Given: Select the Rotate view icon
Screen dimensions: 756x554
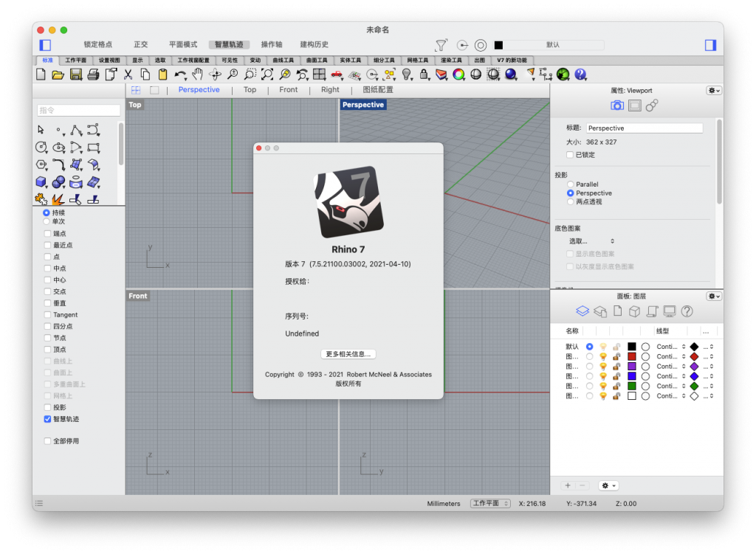Looking at the screenshot, I should [215, 75].
